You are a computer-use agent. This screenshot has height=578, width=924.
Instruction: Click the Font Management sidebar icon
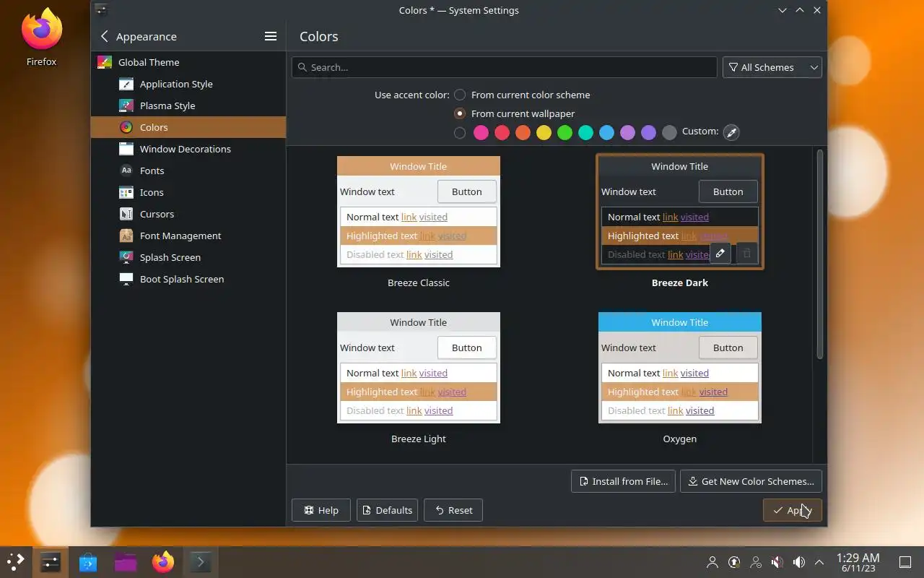tap(126, 236)
